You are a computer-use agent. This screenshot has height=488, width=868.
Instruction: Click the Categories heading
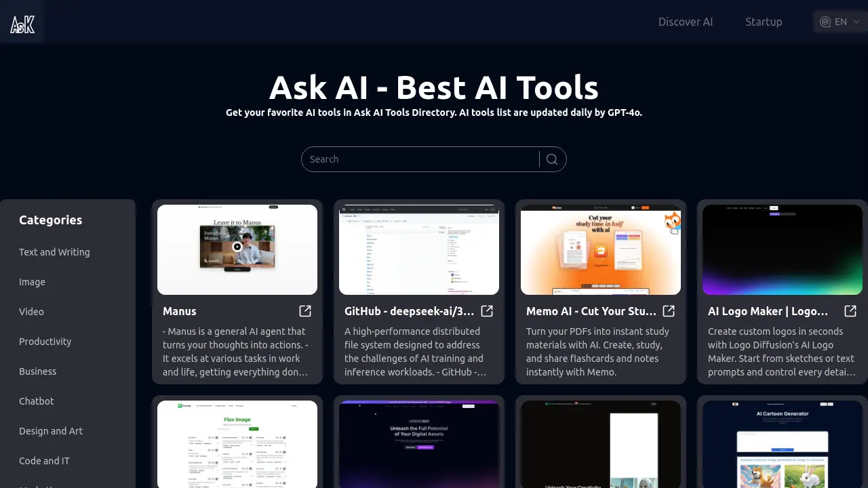[50, 220]
